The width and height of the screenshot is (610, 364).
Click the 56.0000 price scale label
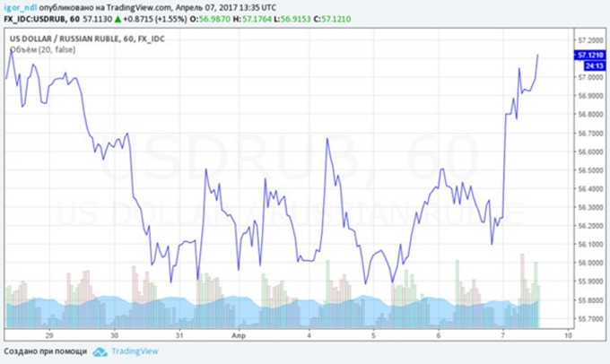(x=590, y=263)
